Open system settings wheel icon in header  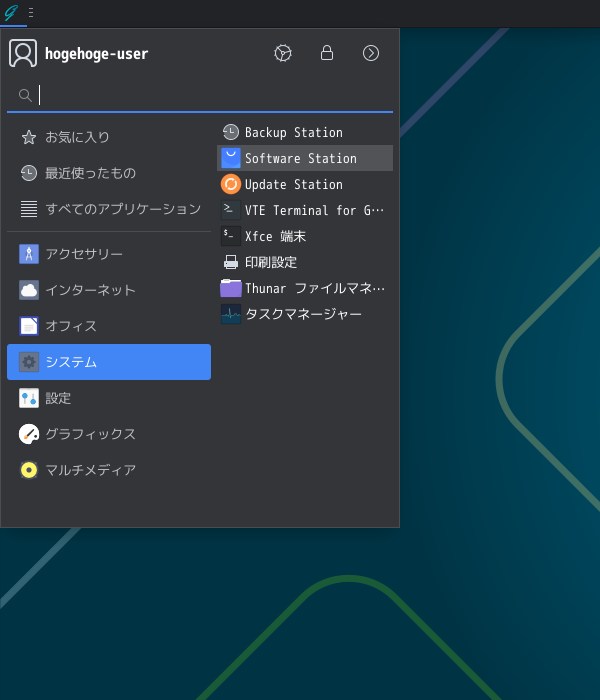tap(283, 53)
